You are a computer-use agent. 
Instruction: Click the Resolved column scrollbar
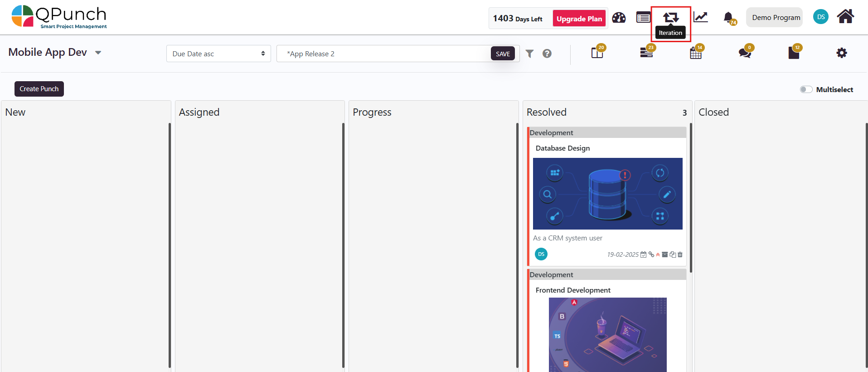tap(691, 197)
